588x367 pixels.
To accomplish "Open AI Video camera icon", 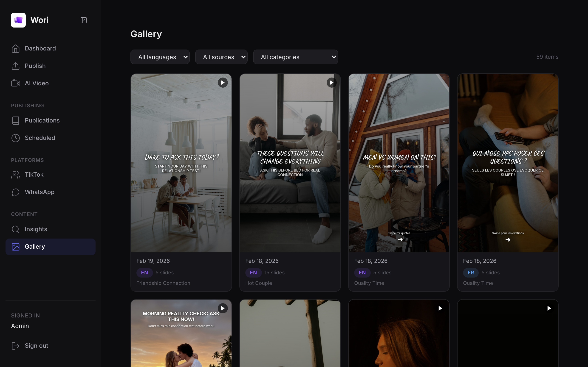I will point(16,83).
